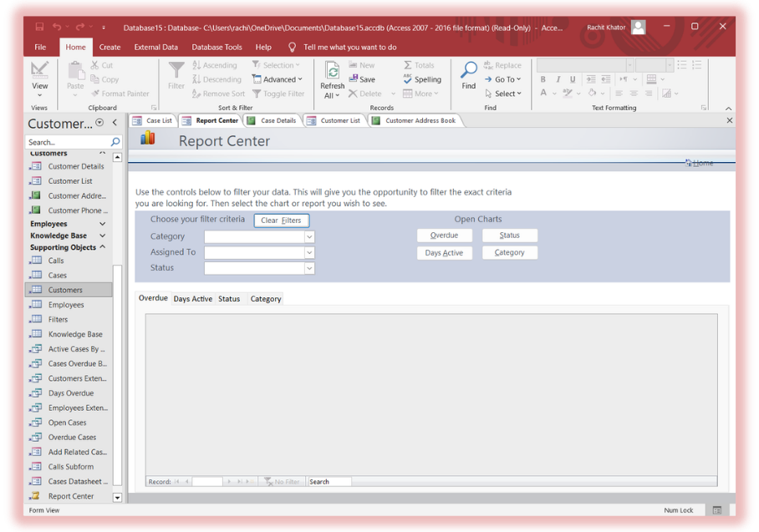Image resolution: width=759 pixels, height=532 pixels.
Task: Click the Tell me lightbulb icon
Action: [x=292, y=48]
